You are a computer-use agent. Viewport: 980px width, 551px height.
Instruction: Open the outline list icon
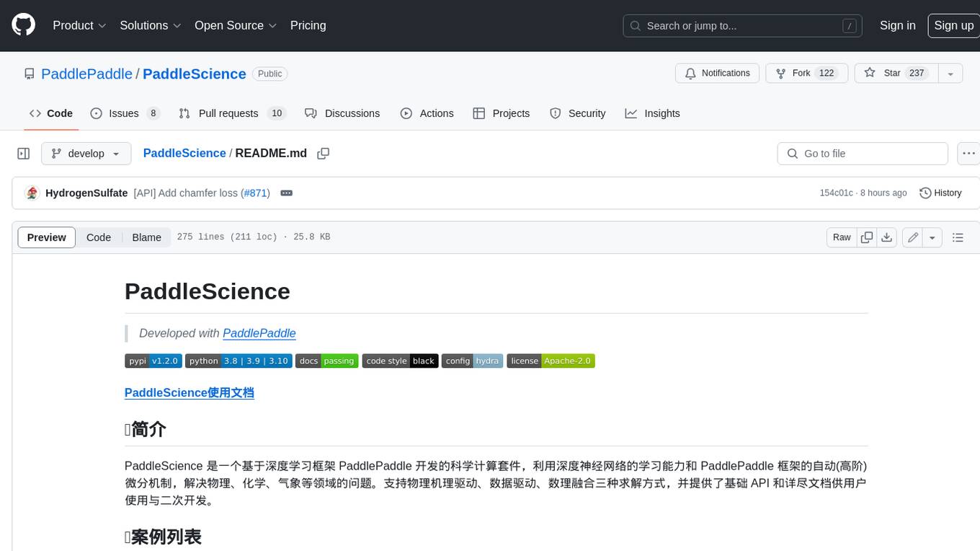pos(958,237)
